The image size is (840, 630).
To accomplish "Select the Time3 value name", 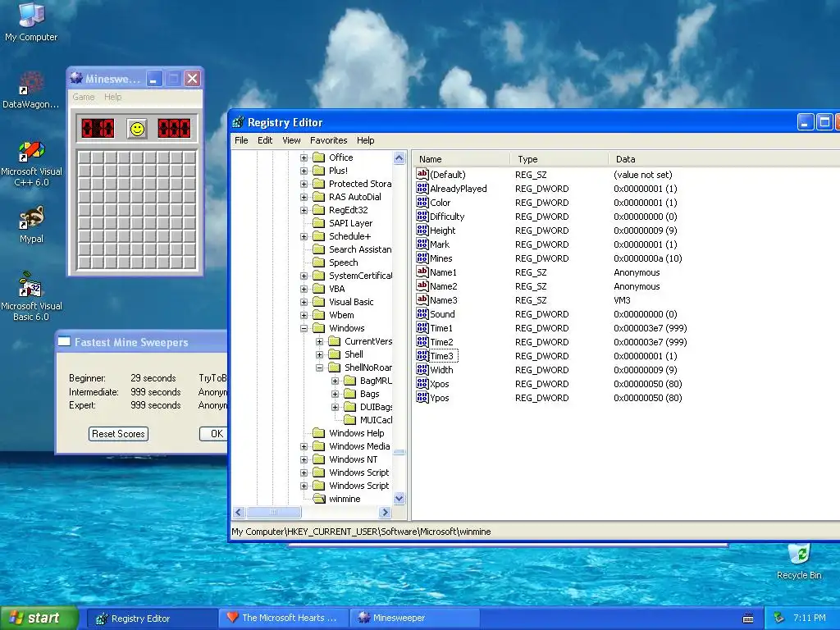I will coord(442,356).
